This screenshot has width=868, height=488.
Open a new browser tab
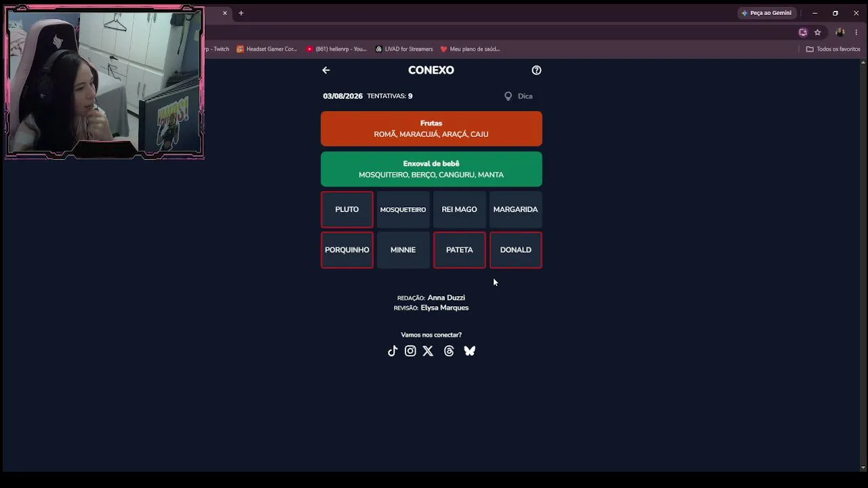click(241, 13)
